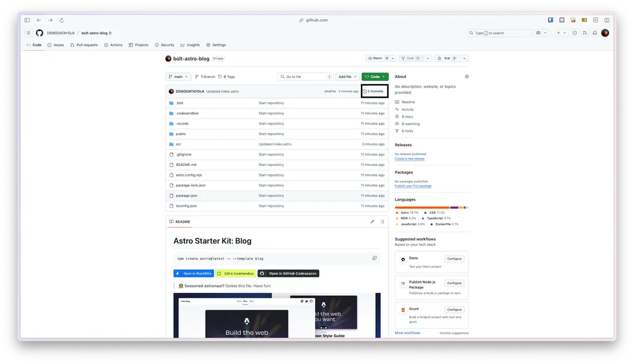The height and width of the screenshot is (364, 634).
Task: Open the README tab of the file viewer
Action: click(x=180, y=222)
